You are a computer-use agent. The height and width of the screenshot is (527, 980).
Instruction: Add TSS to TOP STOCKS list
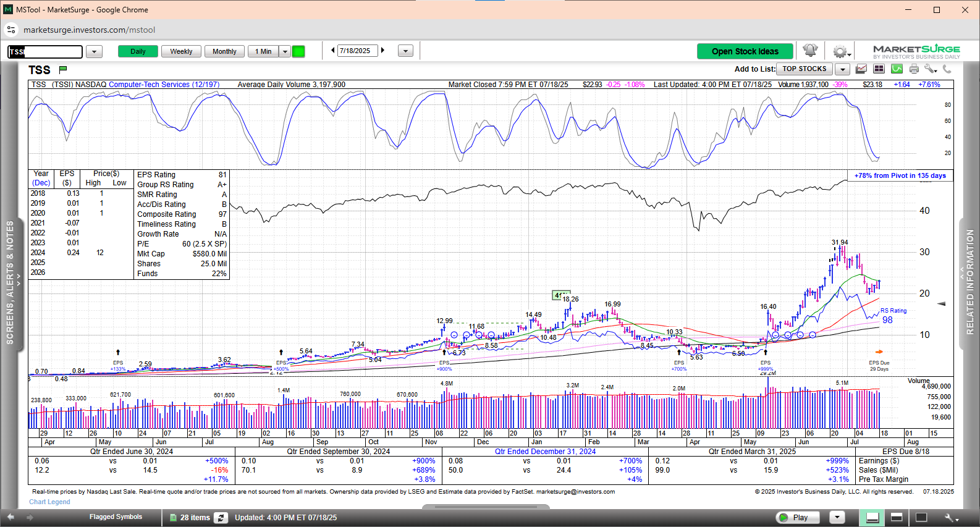click(804, 69)
